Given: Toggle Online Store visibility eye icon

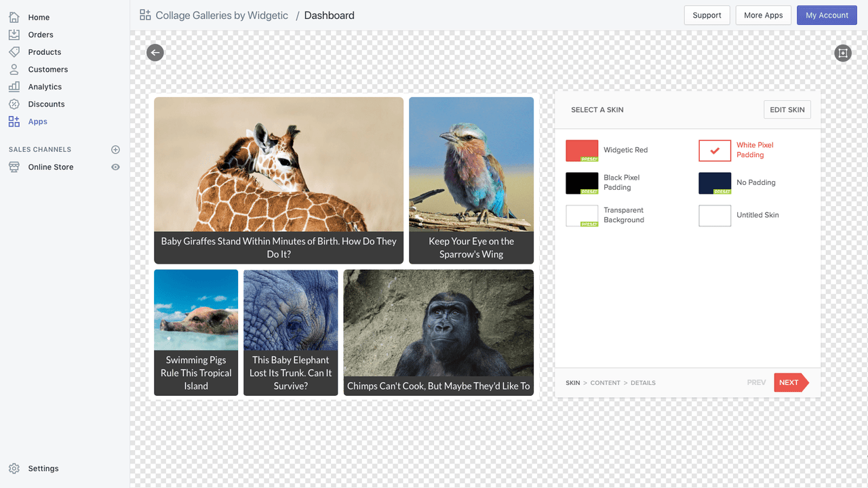Looking at the screenshot, I should click(115, 167).
